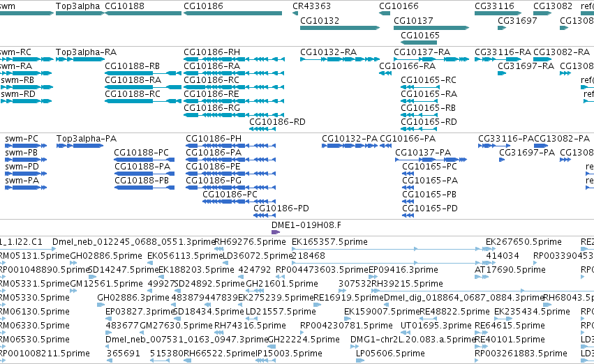Click the Top3alpha gene glyph
Viewport: 594px width, 364px height.
80,13
